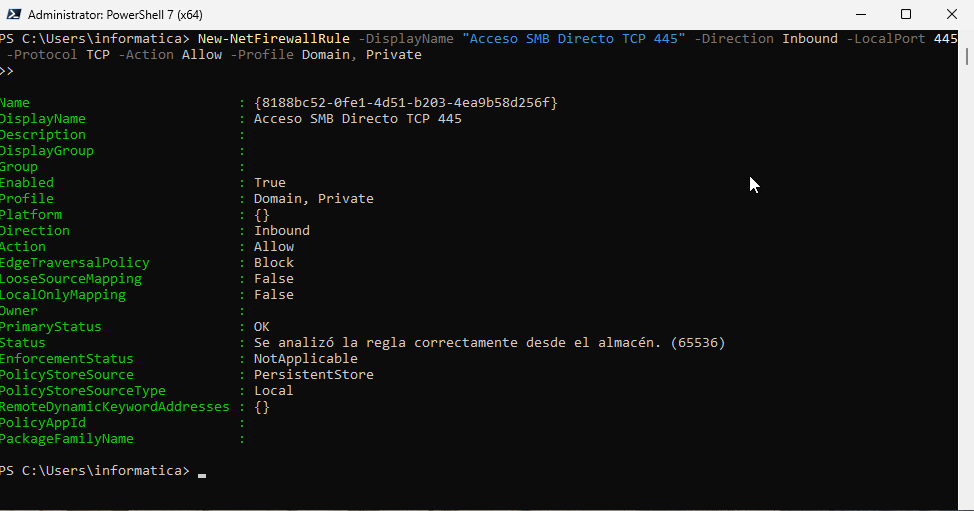Click the blinking cursor at the bottom prompt
The width and height of the screenshot is (974, 511).
202,473
